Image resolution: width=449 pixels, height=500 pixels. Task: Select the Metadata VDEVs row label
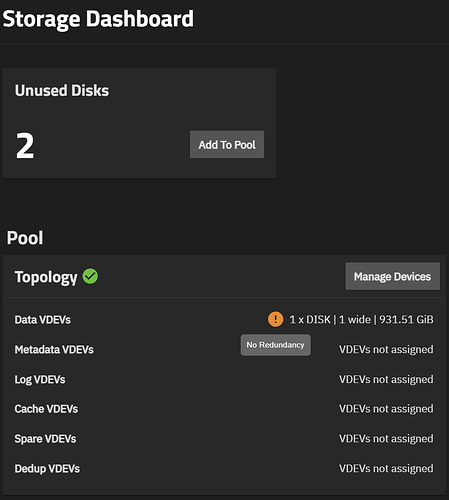[54, 350]
